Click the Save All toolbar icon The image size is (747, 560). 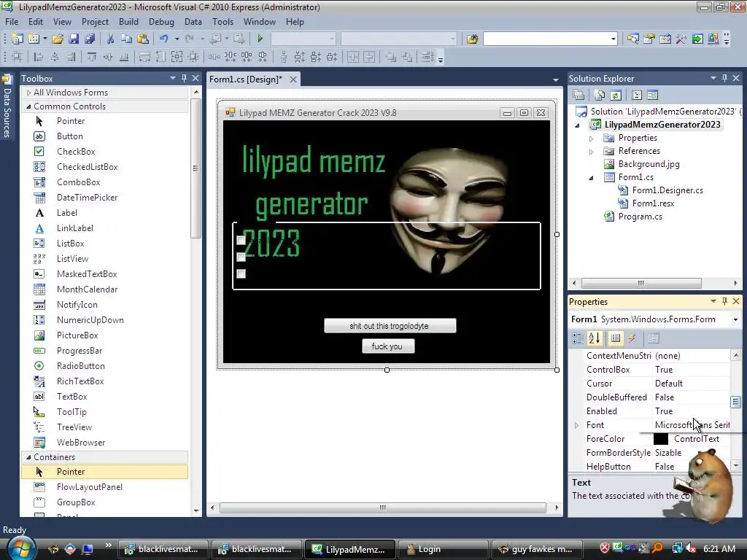tap(90, 39)
